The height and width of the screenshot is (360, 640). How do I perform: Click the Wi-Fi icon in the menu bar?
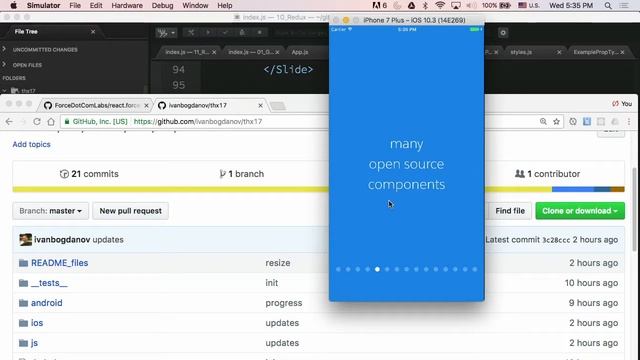pos(440,5)
